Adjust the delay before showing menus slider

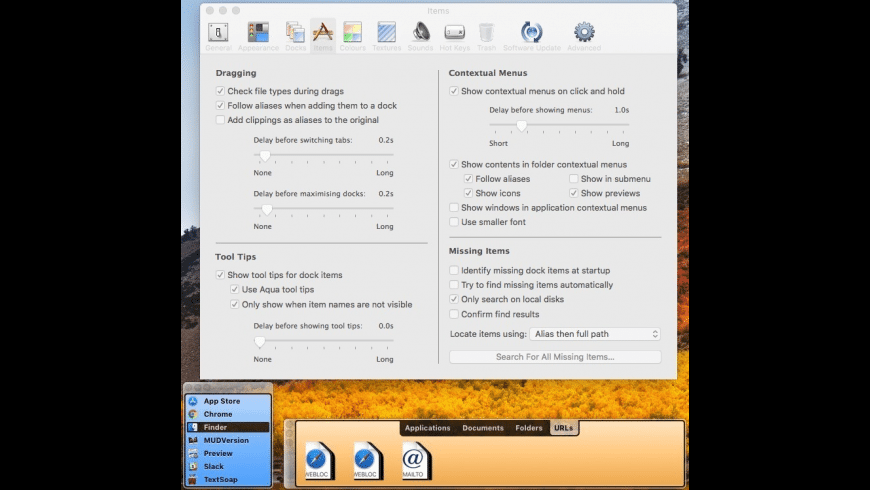(x=521, y=126)
